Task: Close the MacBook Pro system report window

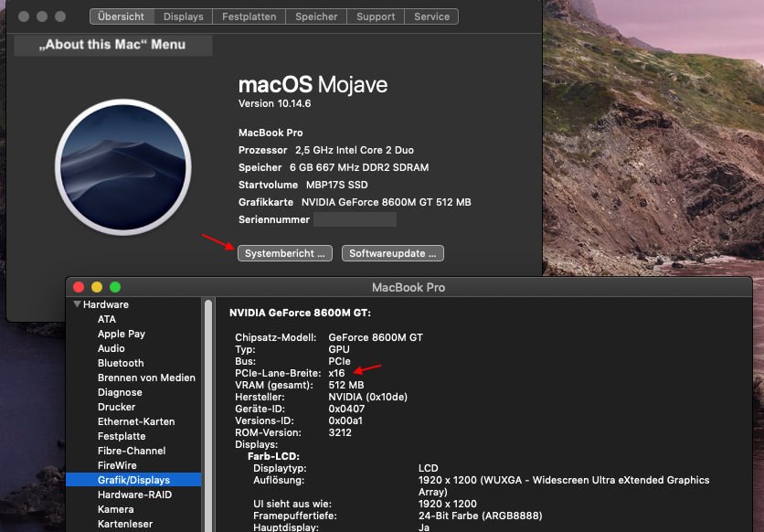Action: pos(79,287)
